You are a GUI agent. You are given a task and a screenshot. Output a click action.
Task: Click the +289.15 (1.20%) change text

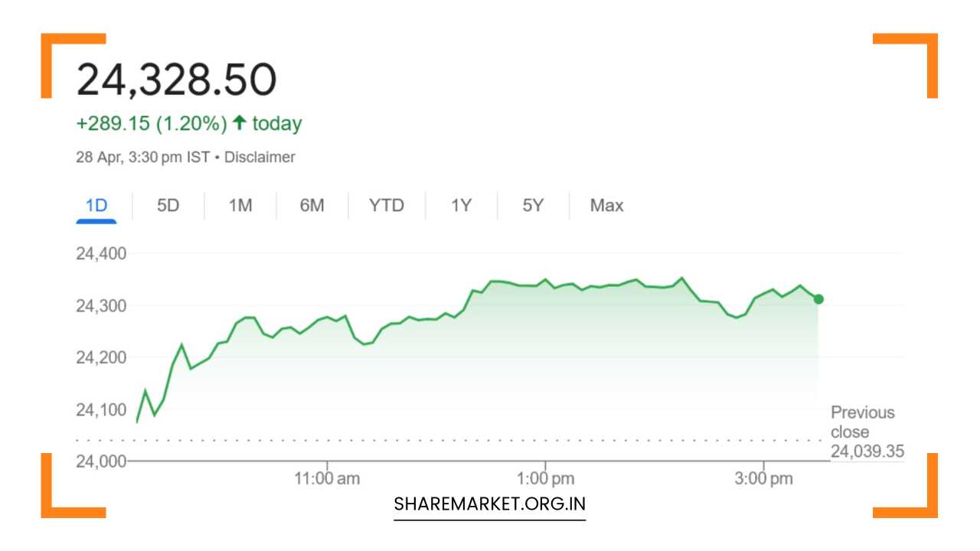(x=152, y=123)
